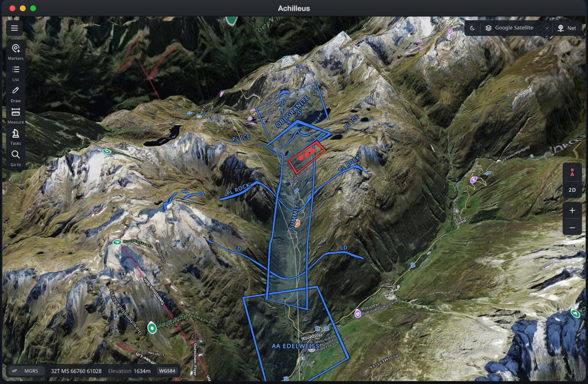Click the red enemy unit rectangle
This screenshot has width=588, height=384.
307,157
